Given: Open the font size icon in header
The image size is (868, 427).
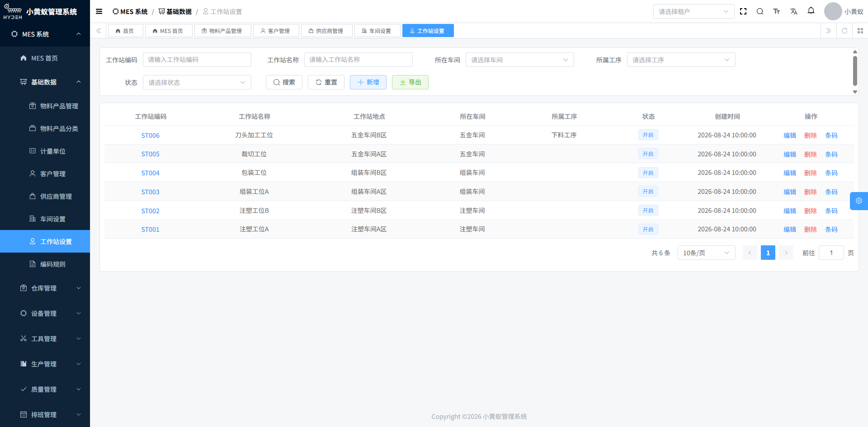Looking at the screenshot, I should 777,11.
